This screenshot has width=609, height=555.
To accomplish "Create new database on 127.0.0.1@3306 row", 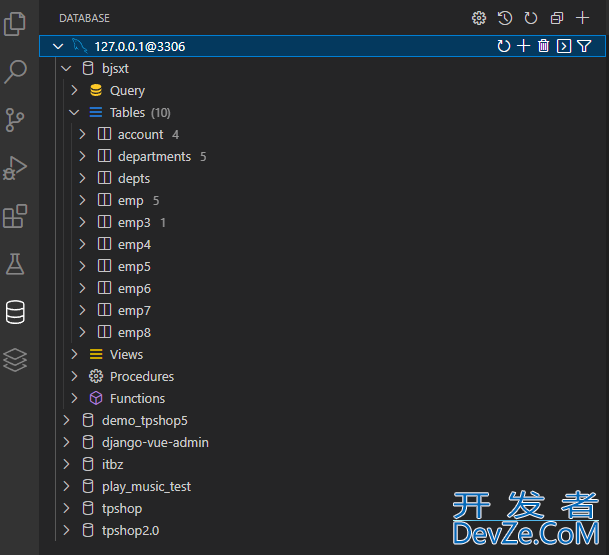I will [524, 46].
